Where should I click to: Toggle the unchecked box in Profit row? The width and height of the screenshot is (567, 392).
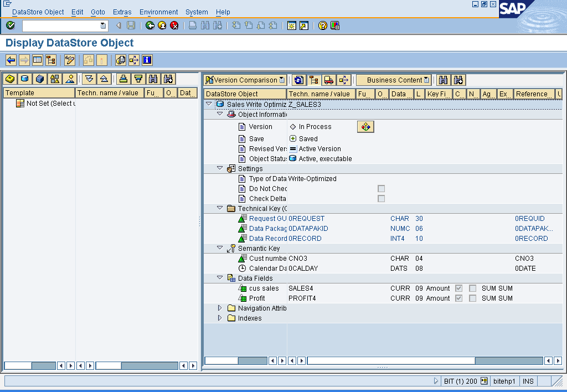point(473,298)
